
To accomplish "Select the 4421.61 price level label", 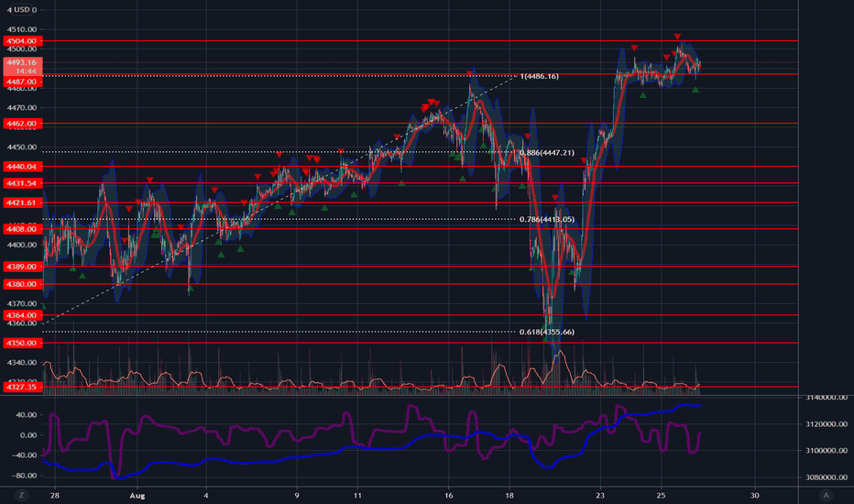I will (x=22, y=203).
